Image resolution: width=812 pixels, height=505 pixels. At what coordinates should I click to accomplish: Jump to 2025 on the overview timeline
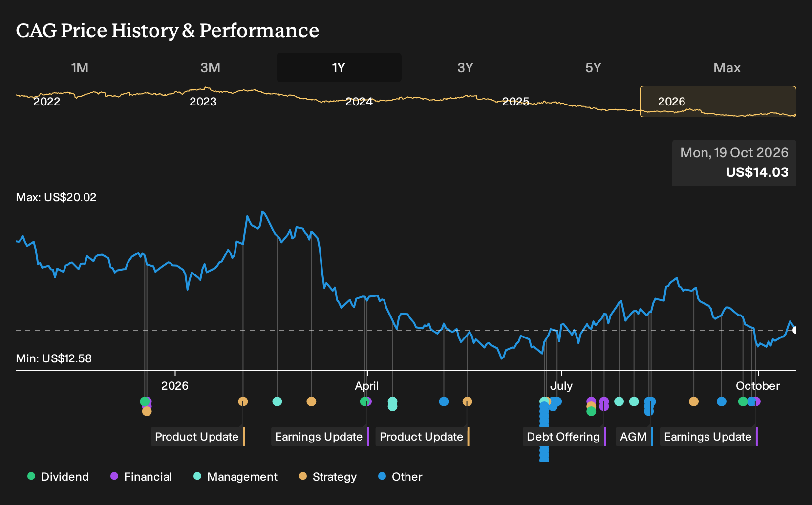[x=515, y=102]
